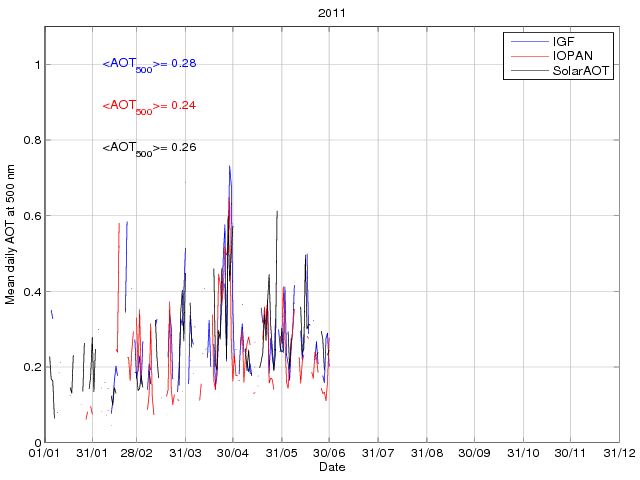The width and height of the screenshot is (640, 480).
Task: Select the IOPAN legend entry
Action: point(570,57)
